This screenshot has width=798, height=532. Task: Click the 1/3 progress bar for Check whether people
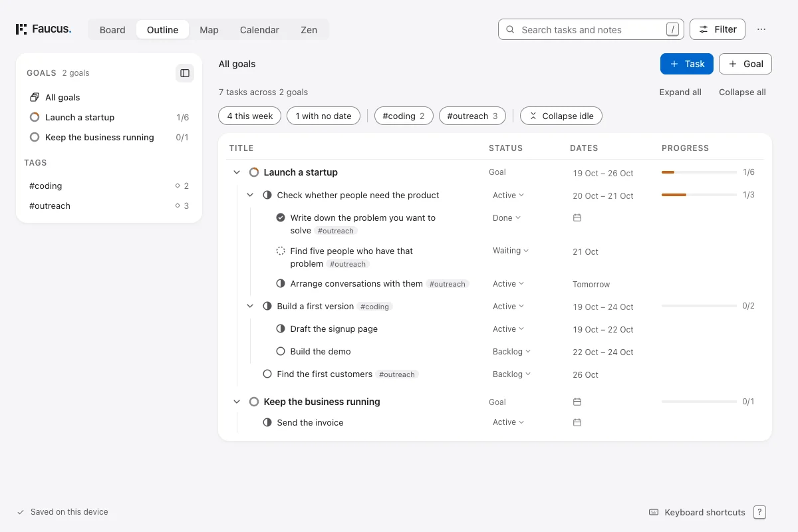point(699,195)
